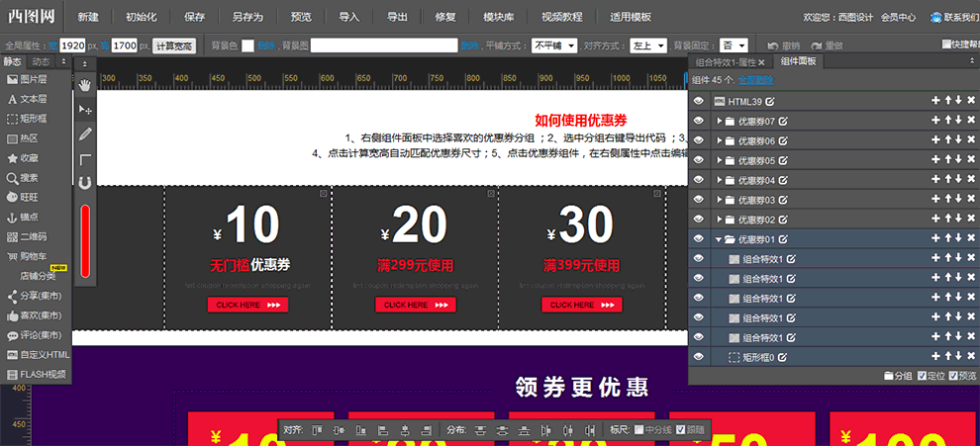This screenshot has height=446, width=980.
Task: Add to 优惠券04 with plus icon
Action: click(935, 180)
